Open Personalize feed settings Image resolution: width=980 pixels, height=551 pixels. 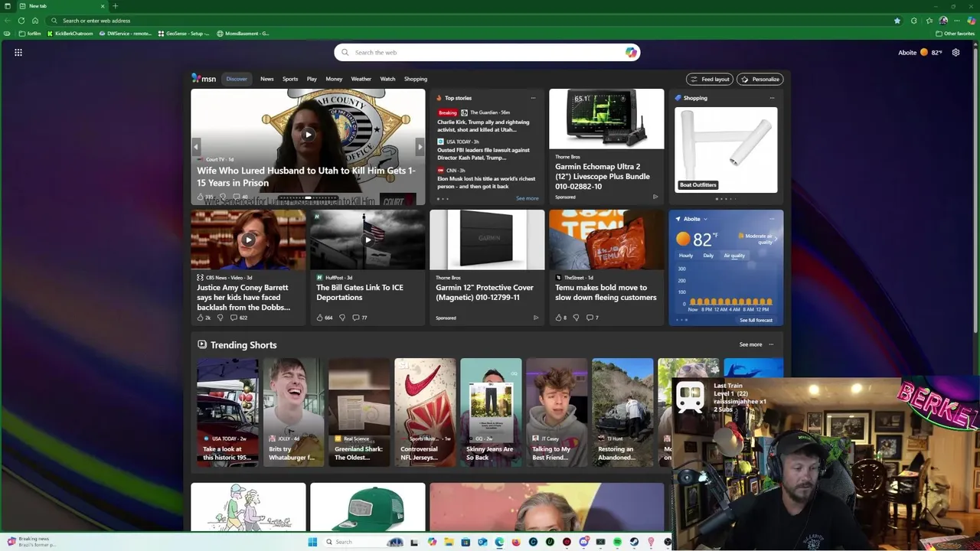[x=759, y=79]
